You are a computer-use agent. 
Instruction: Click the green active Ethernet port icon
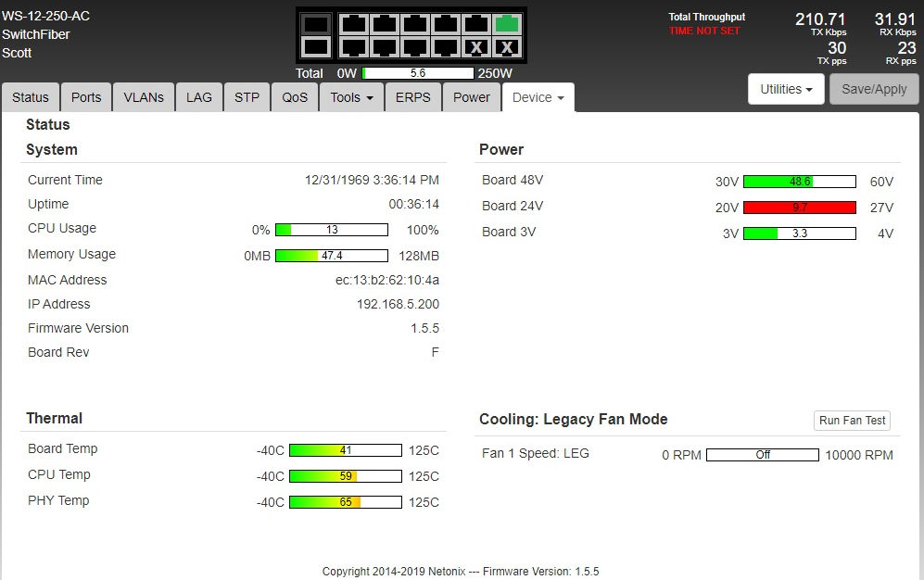(x=507, y=24)
